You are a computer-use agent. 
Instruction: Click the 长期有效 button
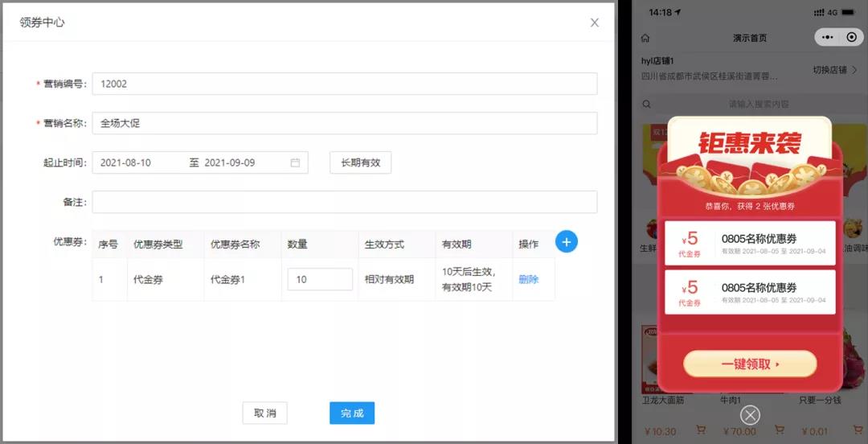[x=360, y=162]
